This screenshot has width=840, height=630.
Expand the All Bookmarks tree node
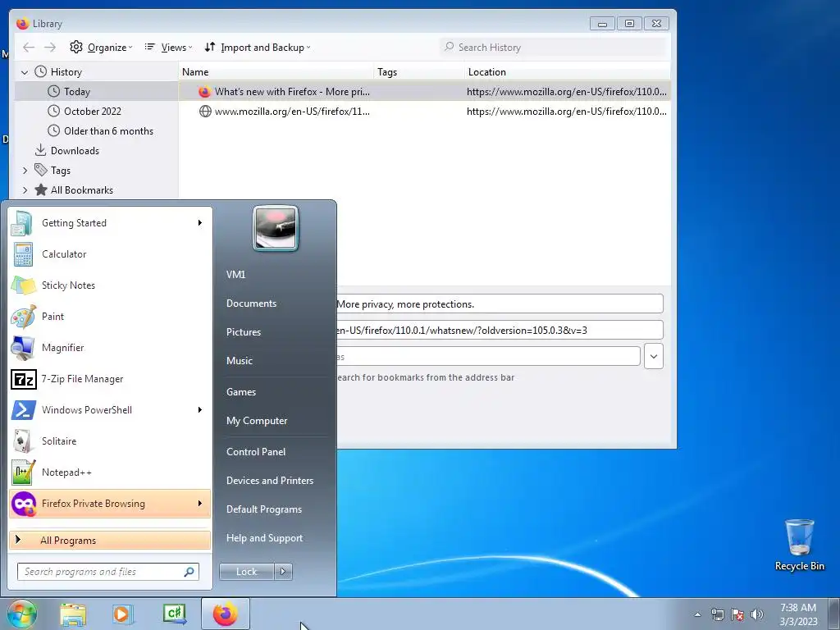(25, 190)
